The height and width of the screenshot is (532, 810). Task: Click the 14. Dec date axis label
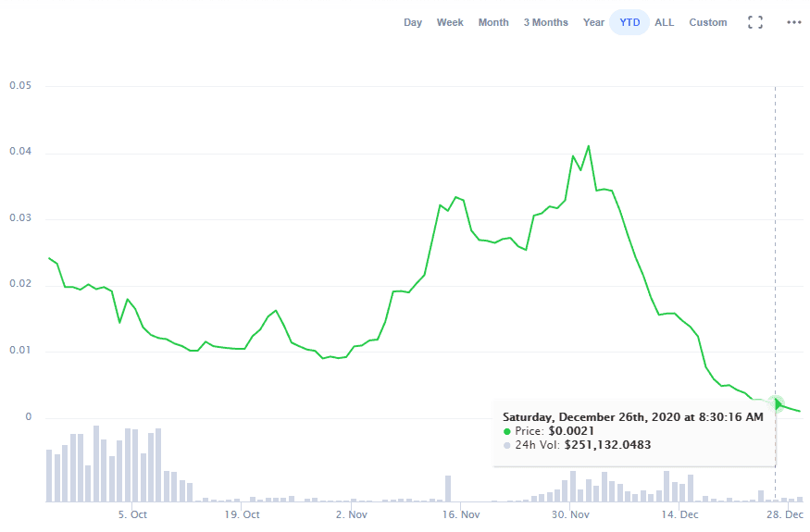[681, 514]
